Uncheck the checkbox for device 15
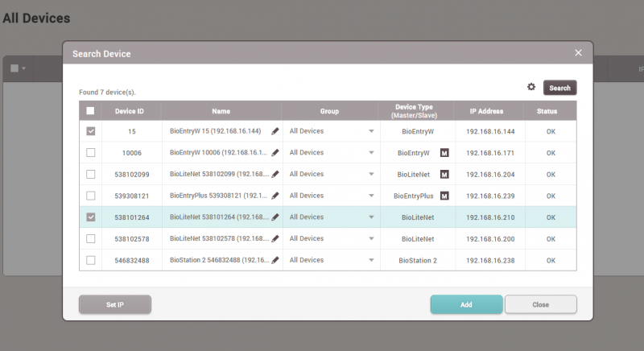This screenshot has height=351, width=644. (91, 130)
